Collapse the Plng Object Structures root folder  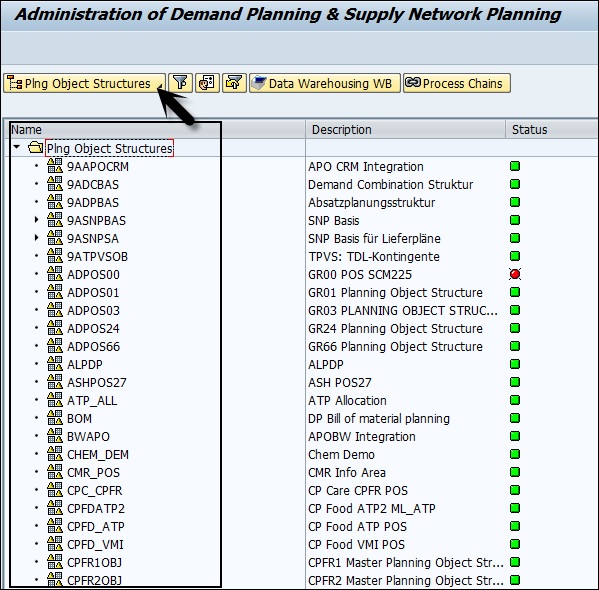coord(16,147)
